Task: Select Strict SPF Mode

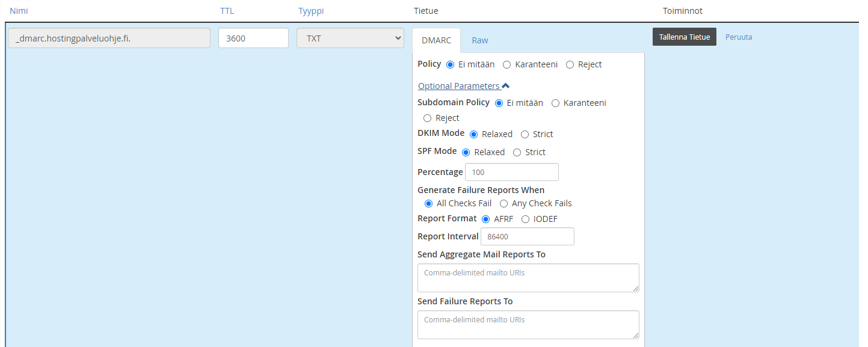Action: pos(517,152)
